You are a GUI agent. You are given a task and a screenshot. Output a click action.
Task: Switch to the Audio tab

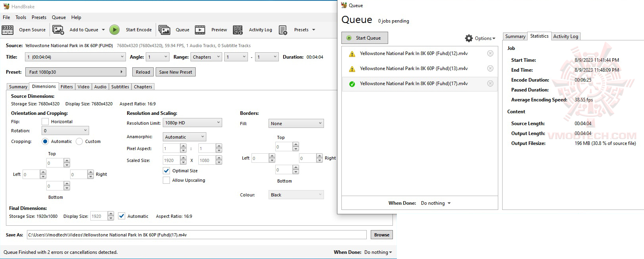(x=100, y=87)
